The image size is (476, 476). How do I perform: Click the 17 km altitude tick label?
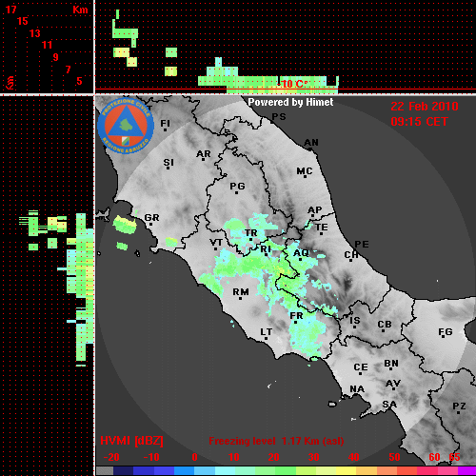tap(10, 10)
